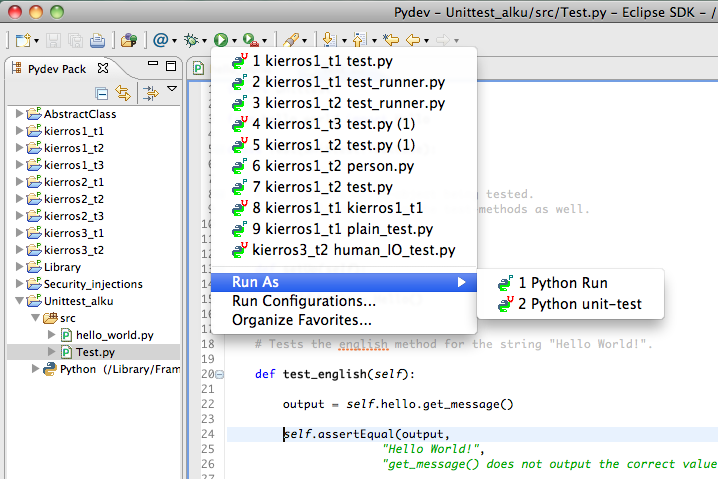
Task: Click the green Run button icon
Action: [221, 40]
